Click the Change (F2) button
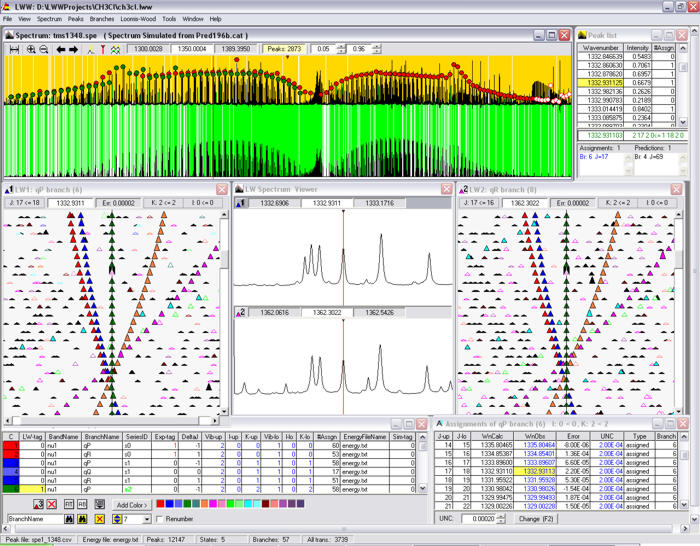This screenshot has height=546, width=700. (x=535, y=519)
